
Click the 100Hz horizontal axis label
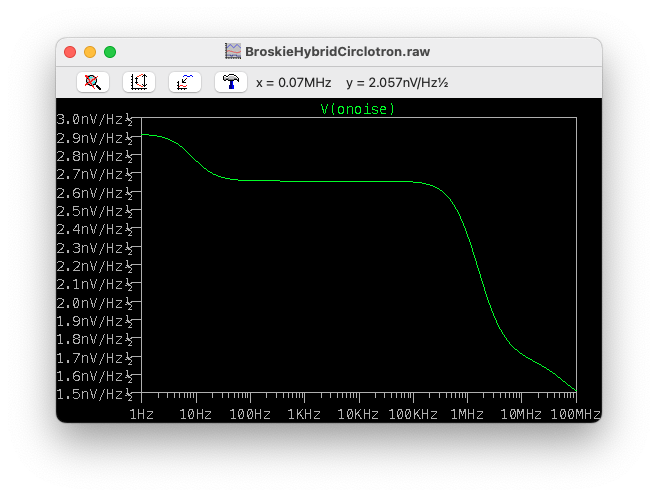(250, 415)
